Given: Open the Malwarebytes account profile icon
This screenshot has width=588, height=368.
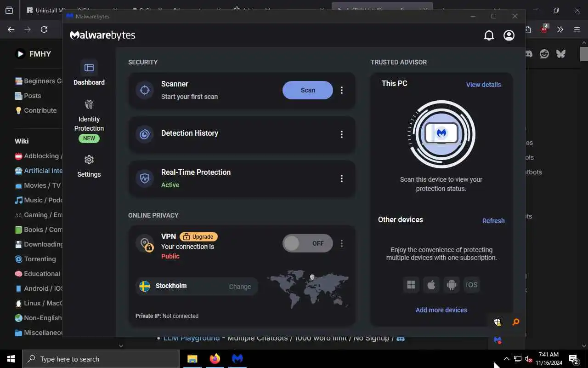Looking at the screenshot, I should [x=509, y=35].
